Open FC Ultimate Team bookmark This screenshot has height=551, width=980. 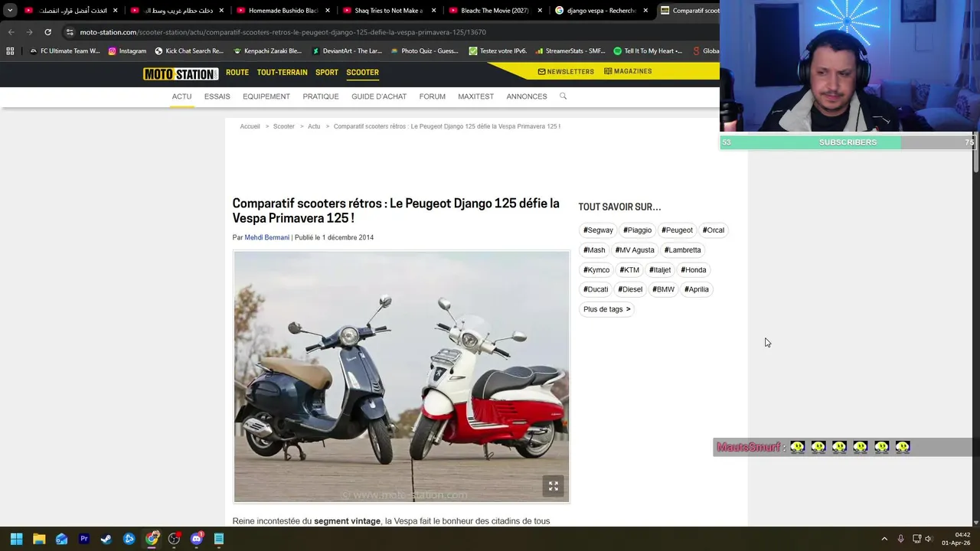click(64, 51)
